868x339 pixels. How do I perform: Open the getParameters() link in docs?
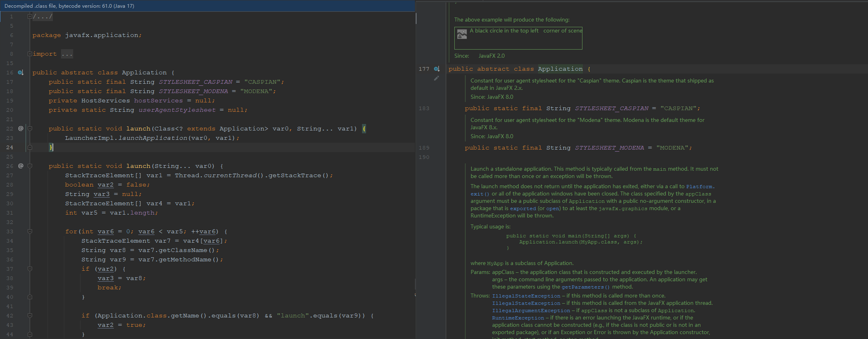coord(586,287)
